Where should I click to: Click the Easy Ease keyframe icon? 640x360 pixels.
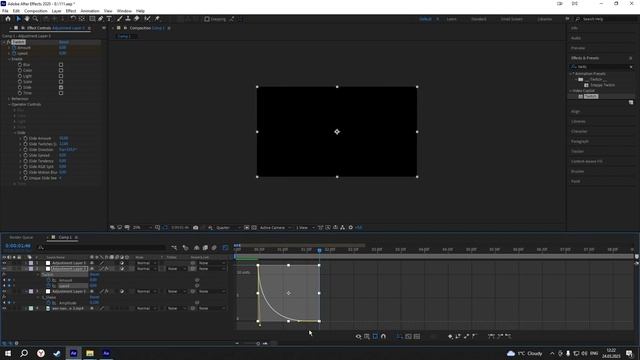tap(491, 336)
